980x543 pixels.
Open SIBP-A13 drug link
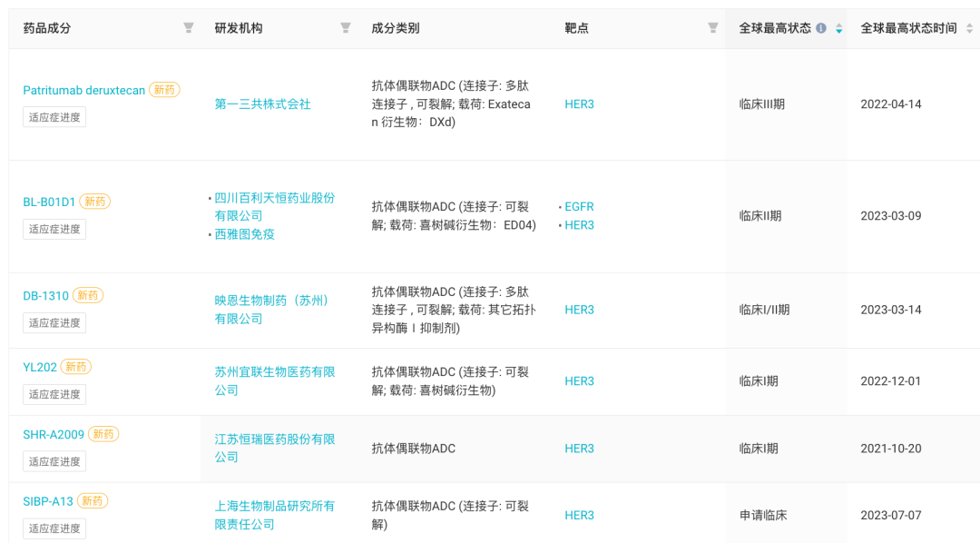47,502
